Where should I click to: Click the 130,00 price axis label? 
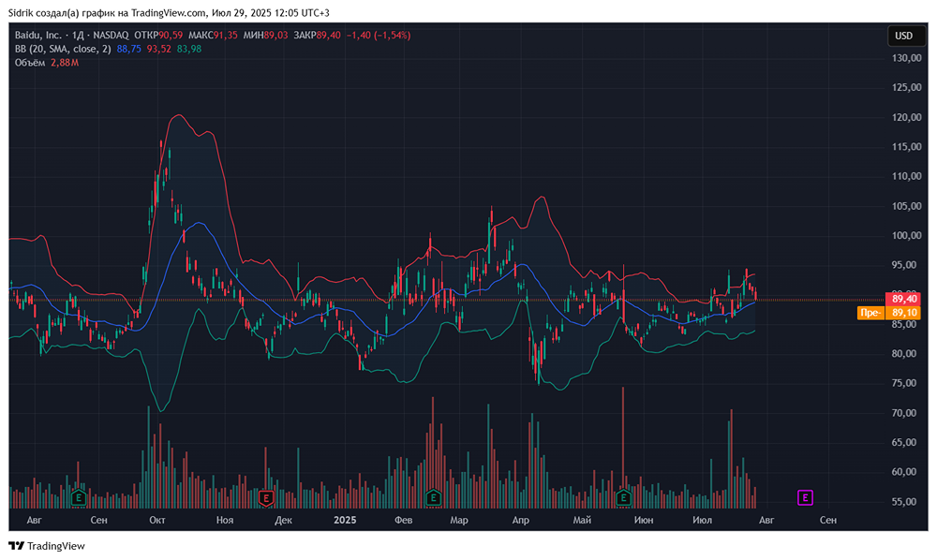(906, 58)
